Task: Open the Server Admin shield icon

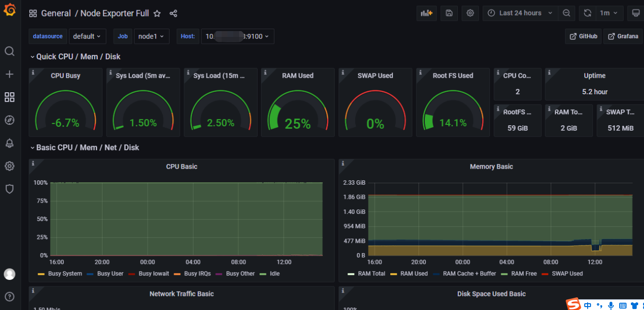Action: 9,189
